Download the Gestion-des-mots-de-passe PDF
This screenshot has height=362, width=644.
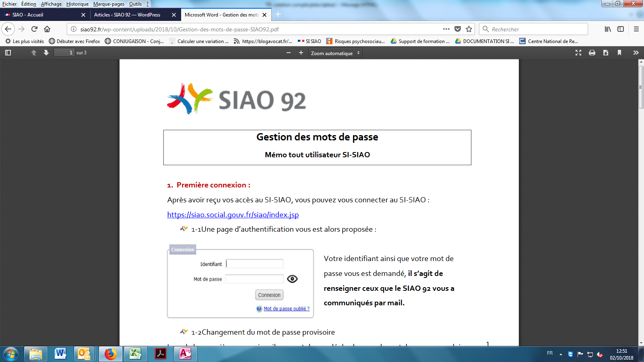click(605, 52)
